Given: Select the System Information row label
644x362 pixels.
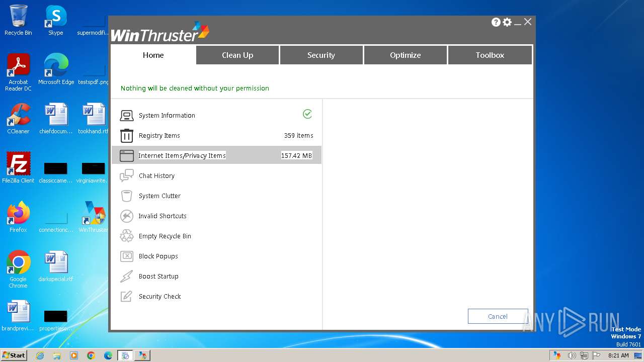Looking at the screenshot, I should click(167, 116).
